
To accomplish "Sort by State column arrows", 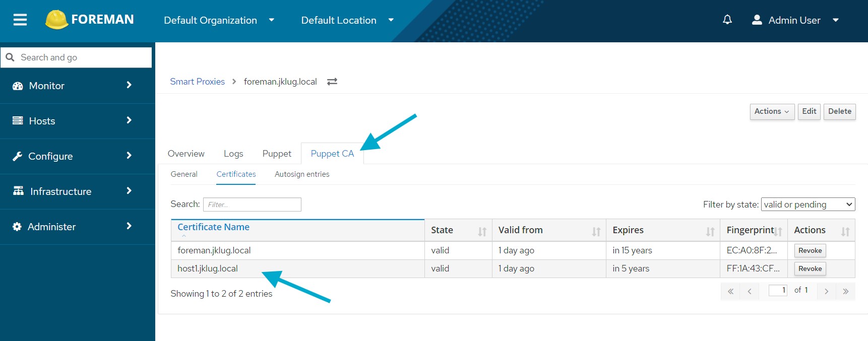I will pos(482,231).
